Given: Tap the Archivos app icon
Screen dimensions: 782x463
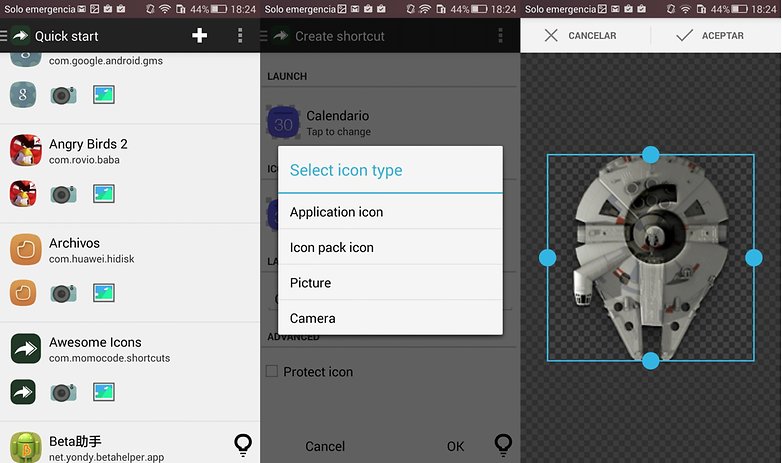Looking at the screenshot, I should [25, 249].
